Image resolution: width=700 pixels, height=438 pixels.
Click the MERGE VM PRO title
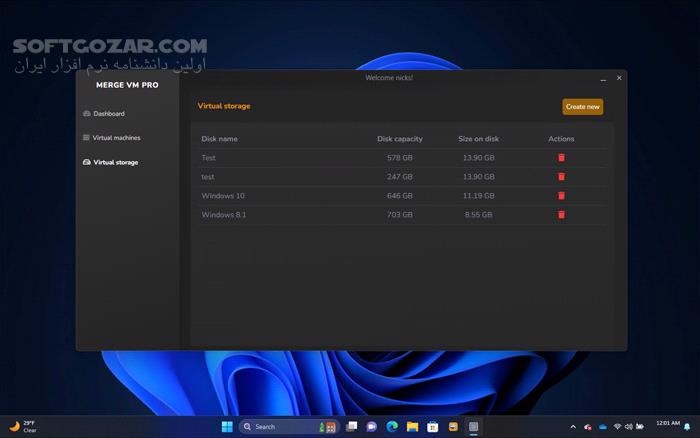tap(127, 85)
